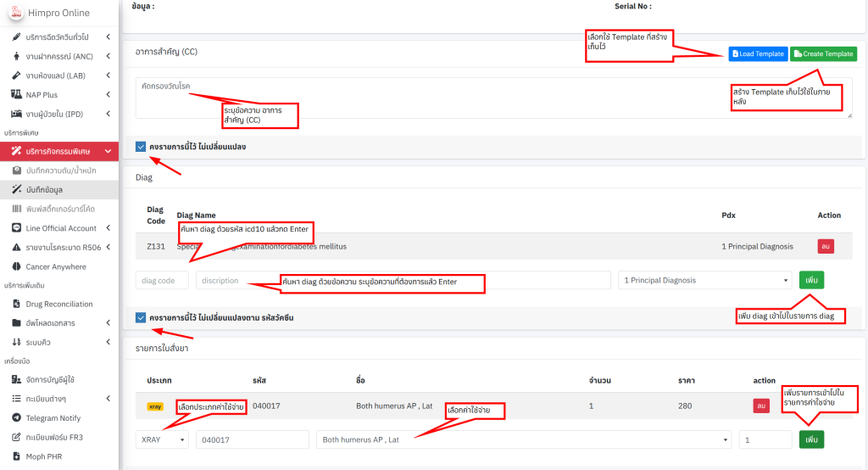Screen dimensions: 868x470
Task: Delete the Z131 diagnosis row
Action: click(x=825, y=246)
